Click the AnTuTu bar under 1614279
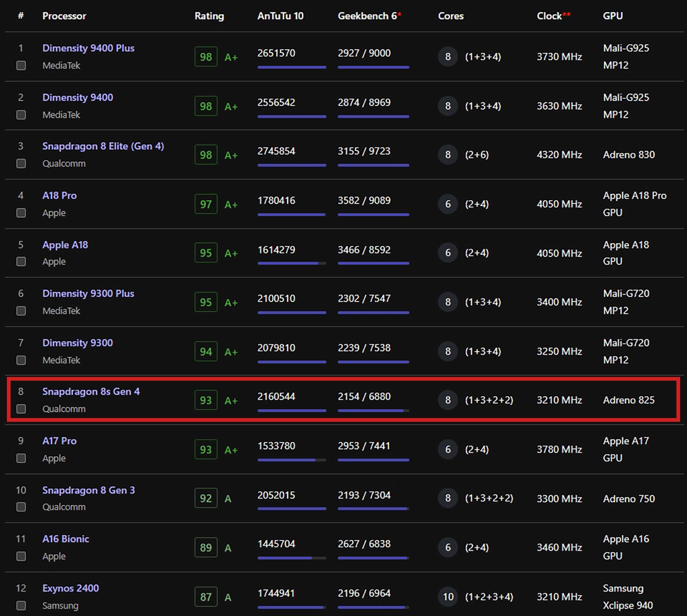The width and height of the screenshot is (687, 616). click(292, 263)
